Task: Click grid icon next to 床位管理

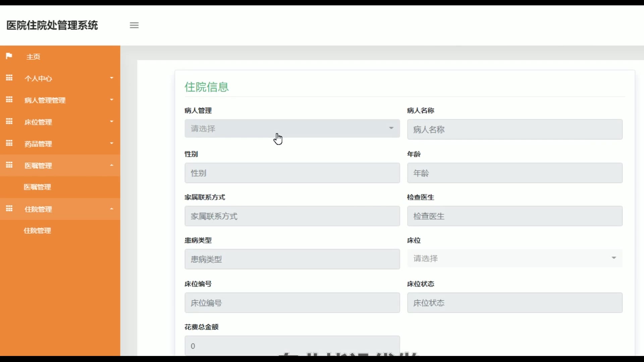Action: click(x=9, y=122)
